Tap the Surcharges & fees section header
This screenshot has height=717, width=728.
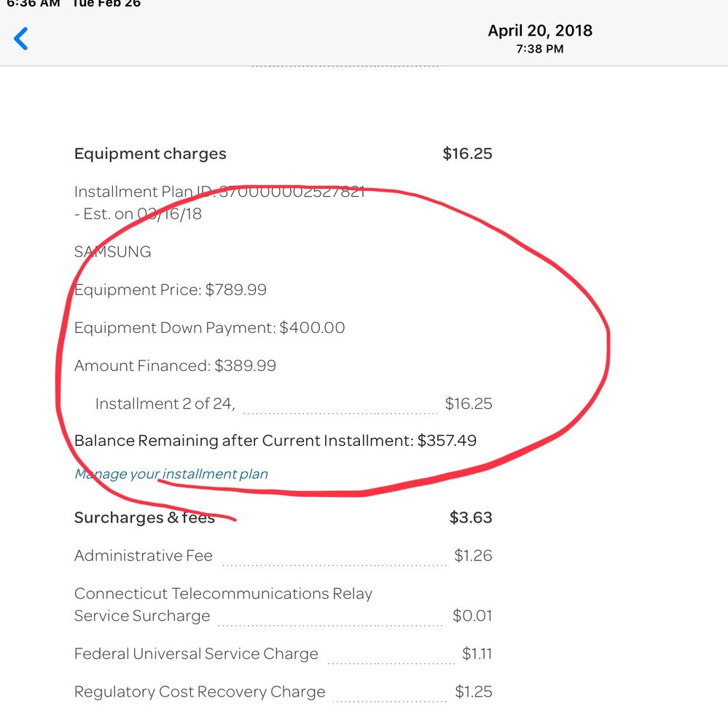pos(144,517)
